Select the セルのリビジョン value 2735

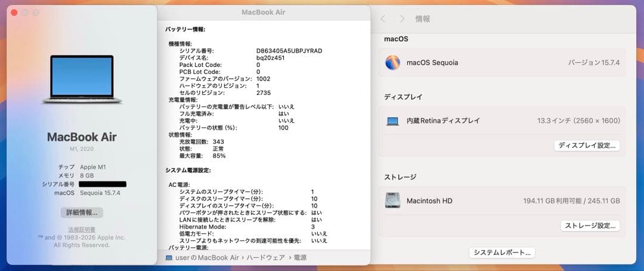[264, 93]
